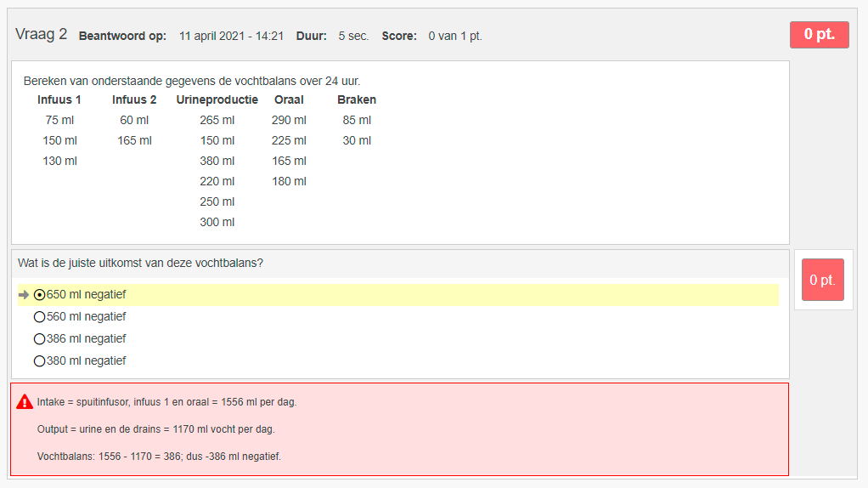Click the Infuus 1 column header

click(x=59, y=99)
